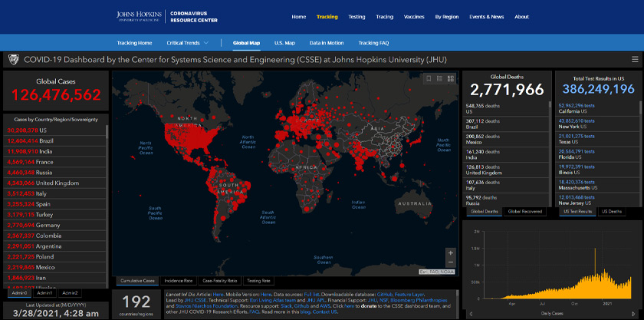Zoom in on the map with the plus button
The height and width of the screenshot is (320, 644).
point(451,253)
